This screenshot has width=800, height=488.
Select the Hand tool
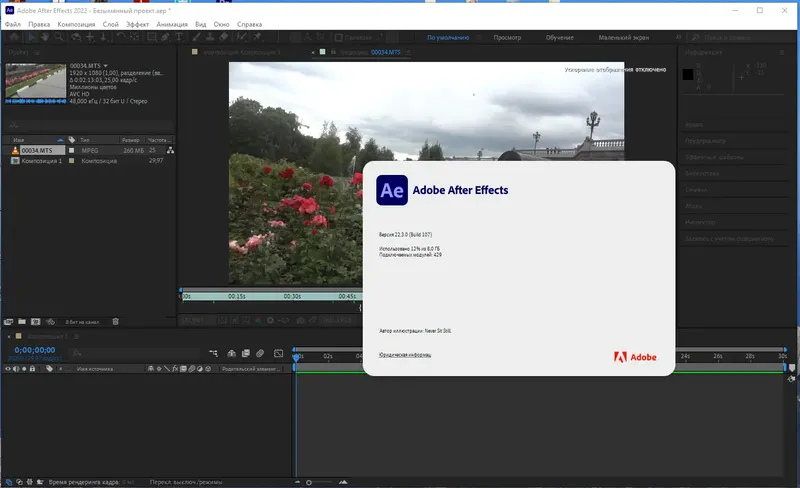click(45, 37)
